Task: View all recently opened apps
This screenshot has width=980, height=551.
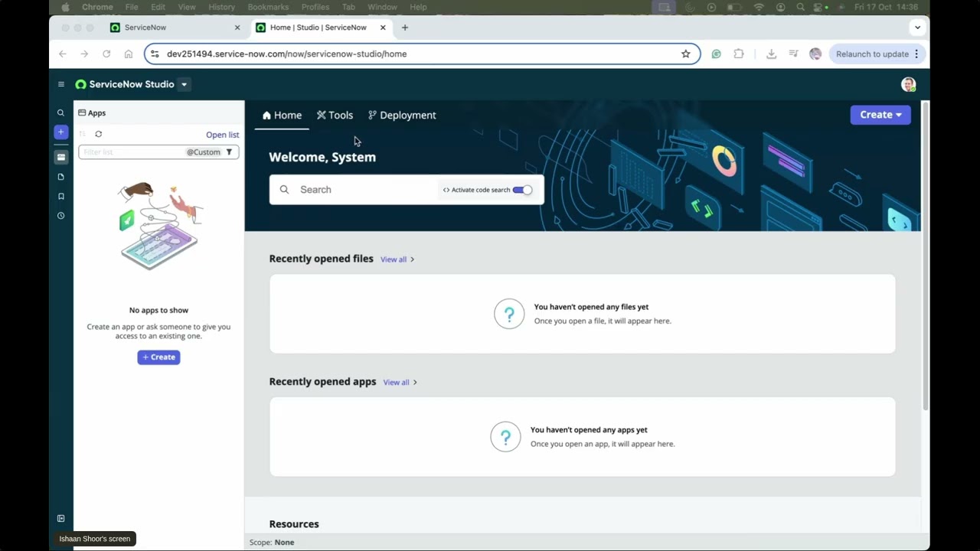Action: click(x=400, y=383)
